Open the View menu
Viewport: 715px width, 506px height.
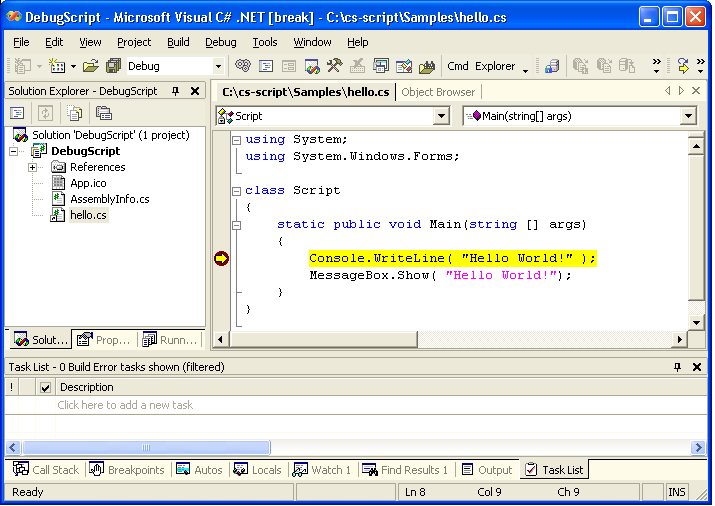pyautogui.click(x=90, y=42)
